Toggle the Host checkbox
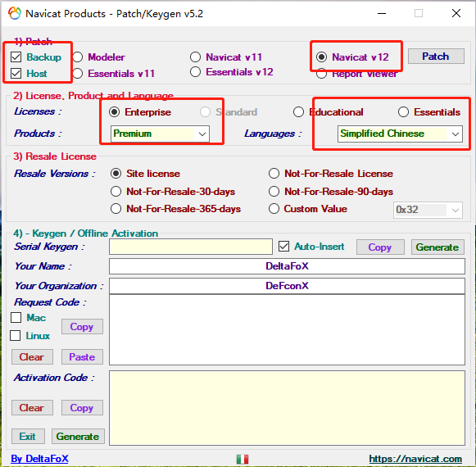Viewport: 476px width, 467px height. click(x=16, y=73)
